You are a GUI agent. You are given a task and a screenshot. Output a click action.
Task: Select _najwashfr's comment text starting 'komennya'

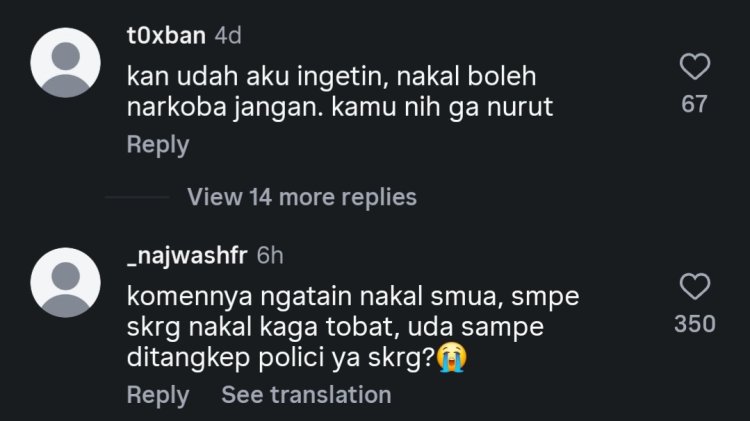tap(353, 327)
